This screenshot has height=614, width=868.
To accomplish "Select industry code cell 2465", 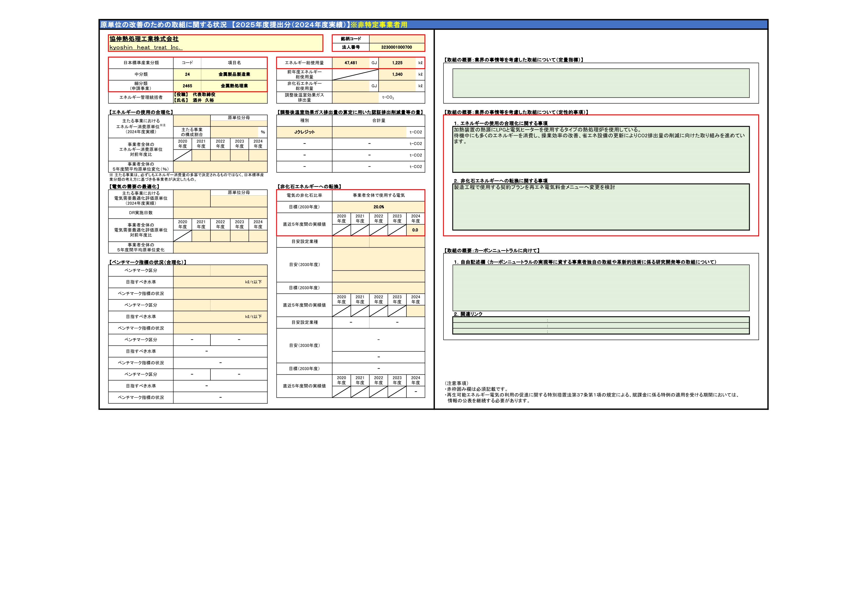I will [x=187, y=86].
